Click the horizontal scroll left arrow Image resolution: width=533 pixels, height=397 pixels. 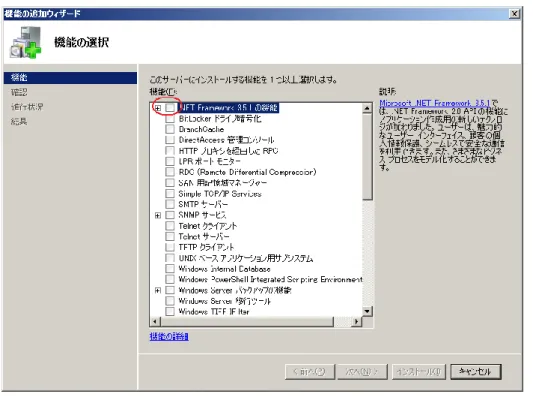point(155,321)
